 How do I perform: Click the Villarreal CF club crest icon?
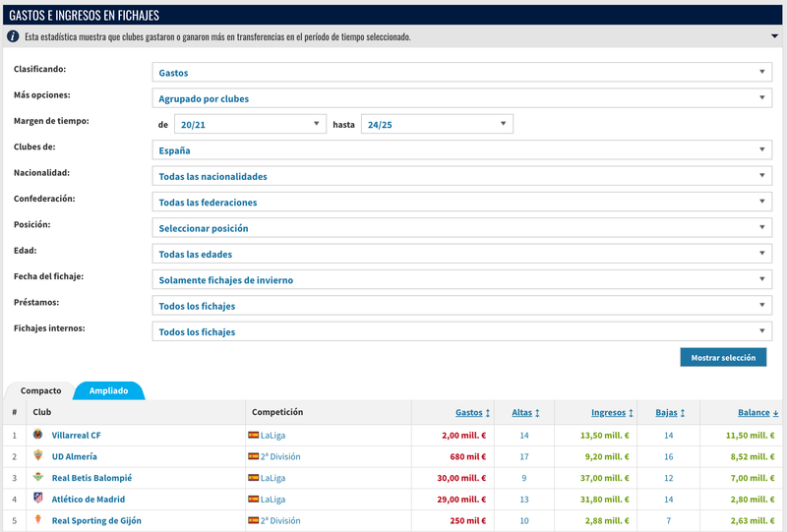click(x=37, y=435)
